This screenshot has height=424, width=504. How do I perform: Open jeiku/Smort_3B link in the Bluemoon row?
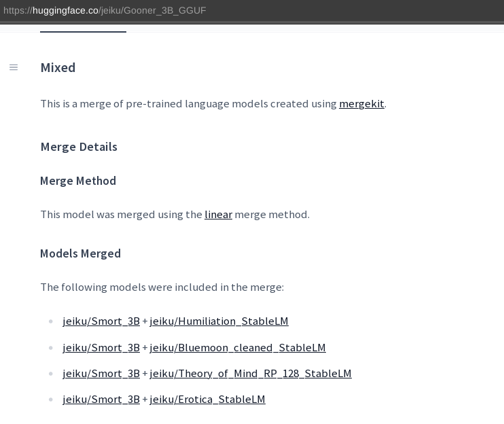pos(101,347)
